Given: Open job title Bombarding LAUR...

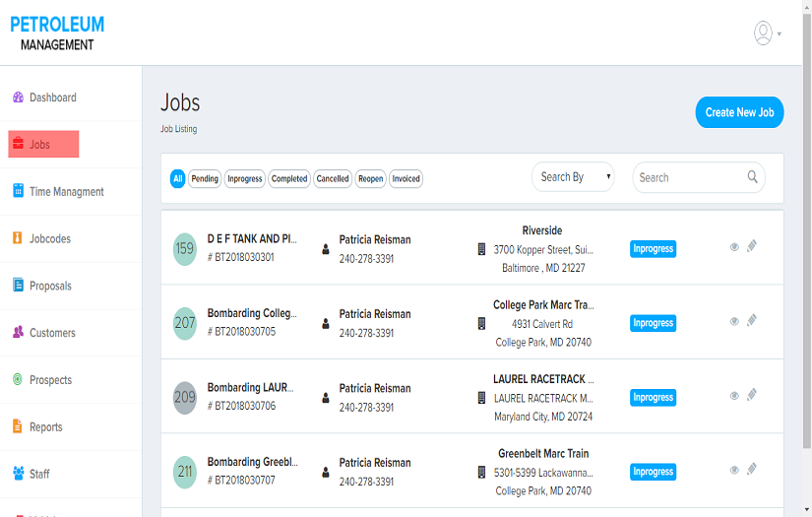Looking at the screenshot, I should (x=251, y=387).
